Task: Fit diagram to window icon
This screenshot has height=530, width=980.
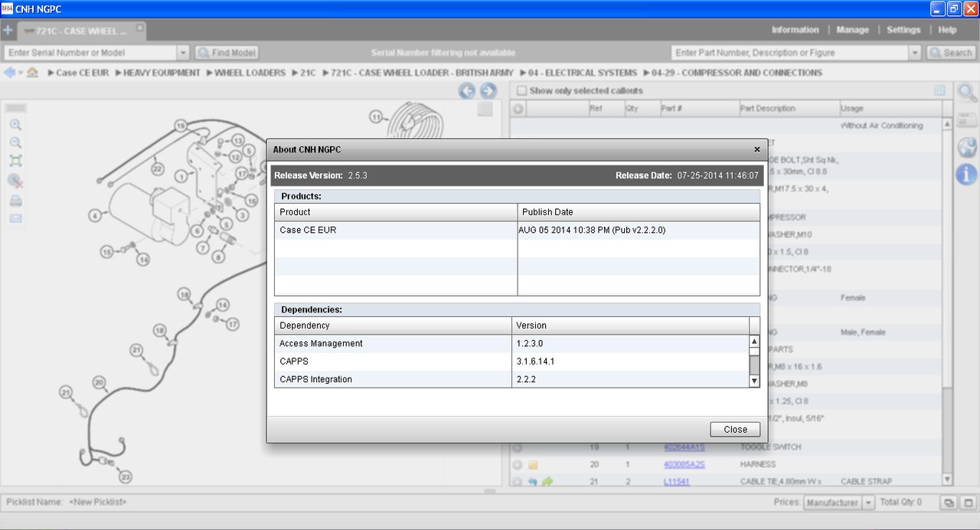Action: pyautogui.click(x=15, y=161)
